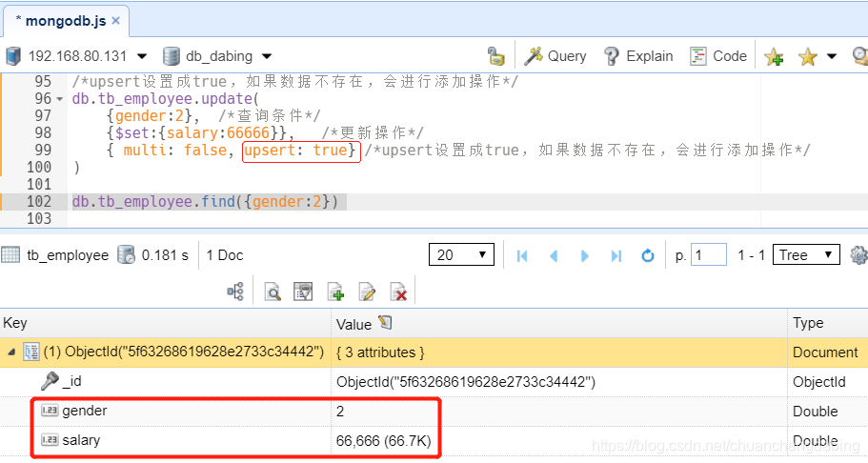Go to next page of results
Image resolution: width=868 pixels, height=463 pixels.
[585, 256]
